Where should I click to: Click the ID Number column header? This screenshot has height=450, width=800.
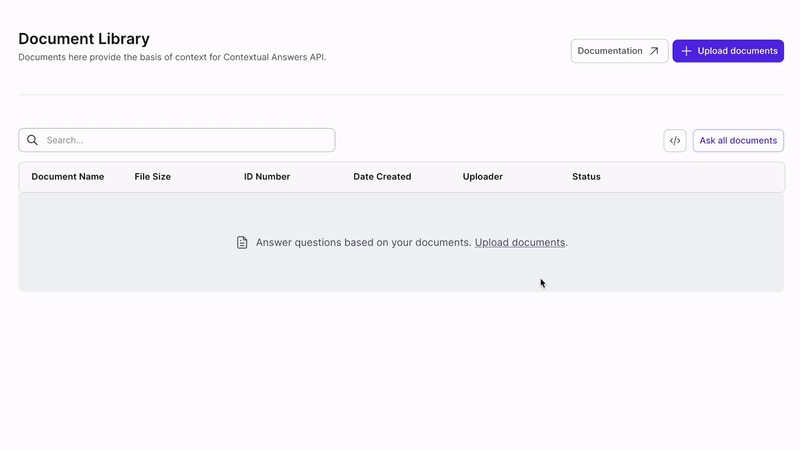267,177
